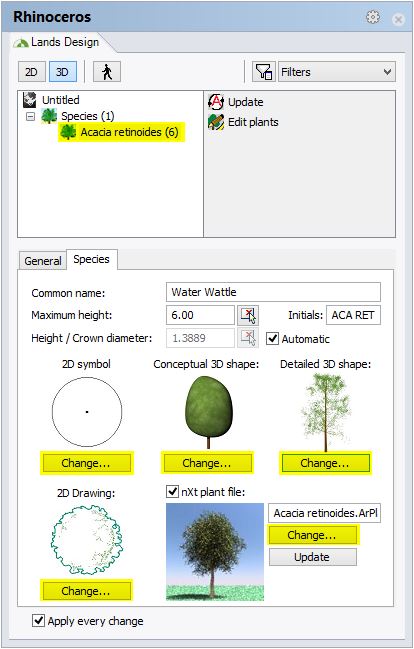
Task: Select the Untitled document root icon
Action: point(29,100)
